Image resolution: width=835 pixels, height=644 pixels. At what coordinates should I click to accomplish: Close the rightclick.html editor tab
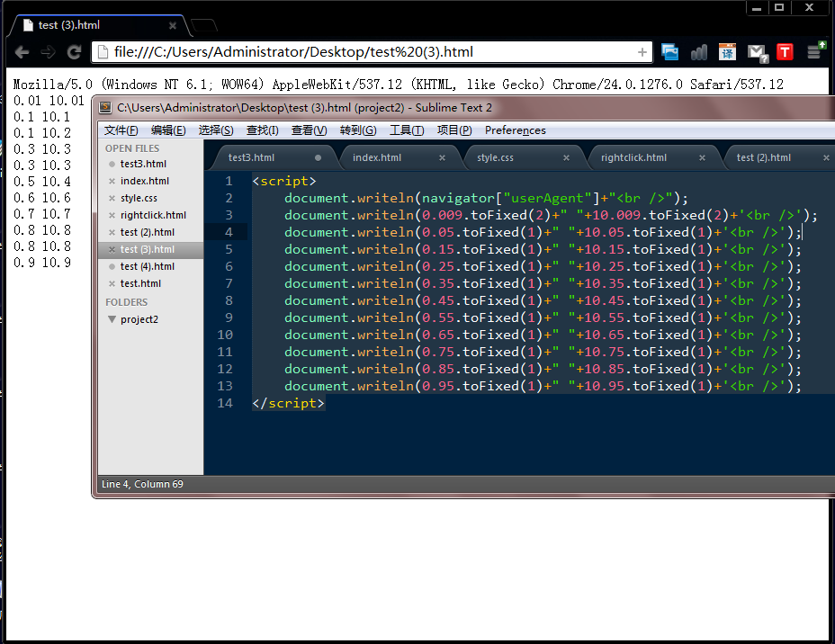coord(702,158)
